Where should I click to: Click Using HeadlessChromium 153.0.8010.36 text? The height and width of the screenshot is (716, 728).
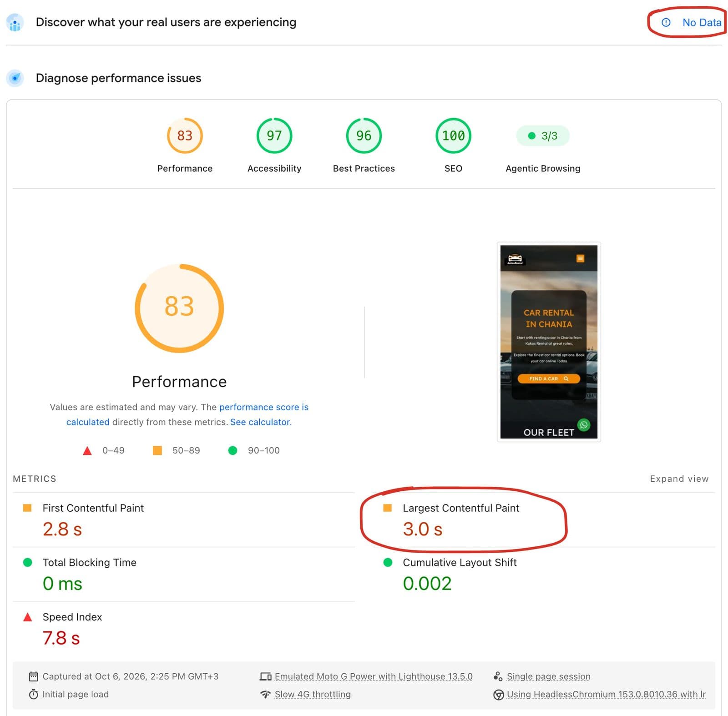click(x=606, y=694)
